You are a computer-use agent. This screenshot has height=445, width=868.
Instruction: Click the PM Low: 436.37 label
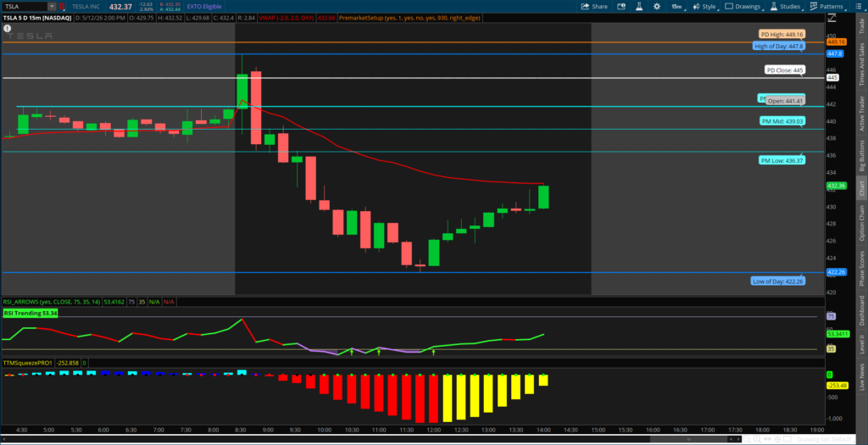pos(782,160)
